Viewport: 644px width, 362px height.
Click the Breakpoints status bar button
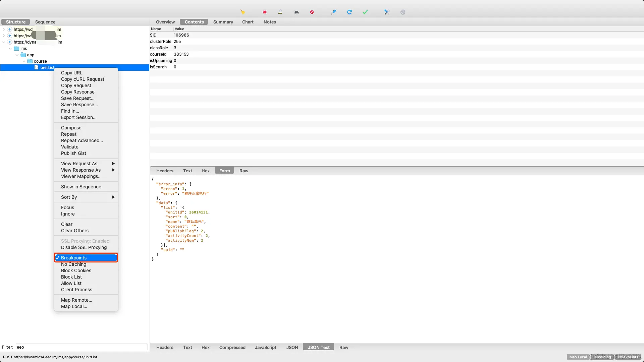click(628, 357)
